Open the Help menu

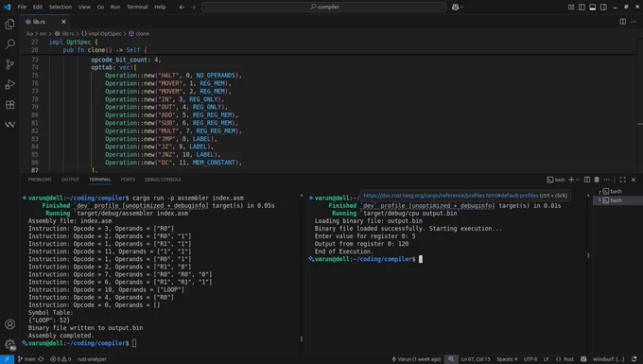(160, 7)
